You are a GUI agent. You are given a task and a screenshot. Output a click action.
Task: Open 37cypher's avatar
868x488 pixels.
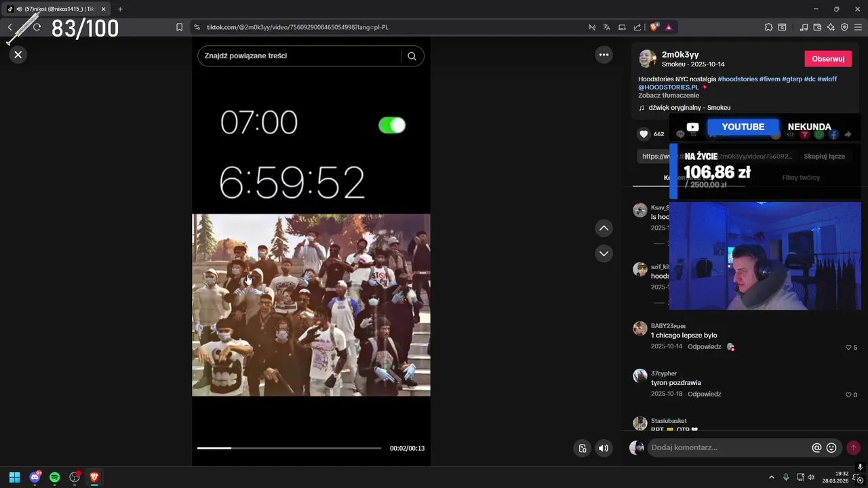pyautogui.click(x=640, y=376)
